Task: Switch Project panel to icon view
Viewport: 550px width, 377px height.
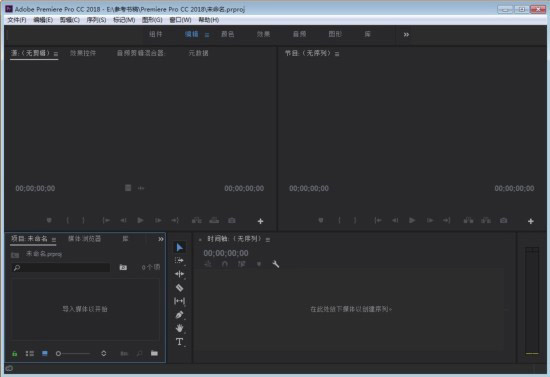Action: click(45, 354)
